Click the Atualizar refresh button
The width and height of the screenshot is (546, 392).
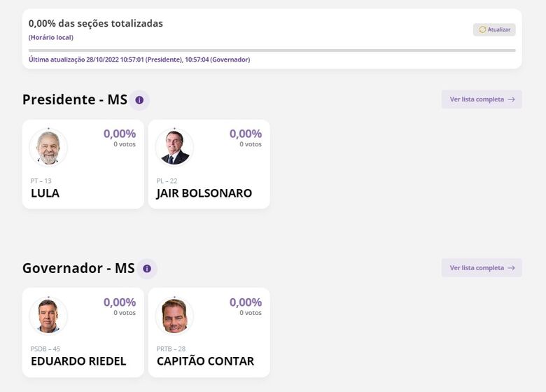tap(494, 29)
